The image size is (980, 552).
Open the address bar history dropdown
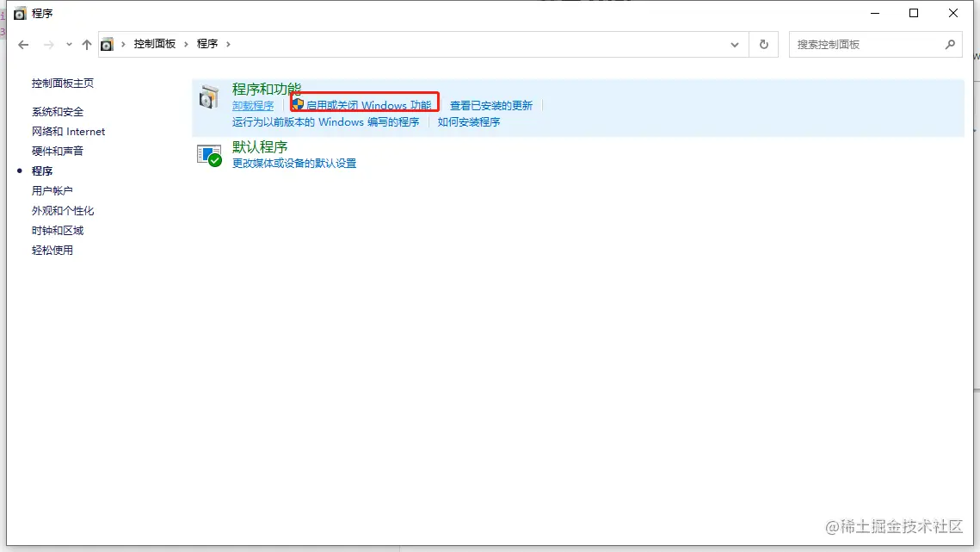[735, 45]
